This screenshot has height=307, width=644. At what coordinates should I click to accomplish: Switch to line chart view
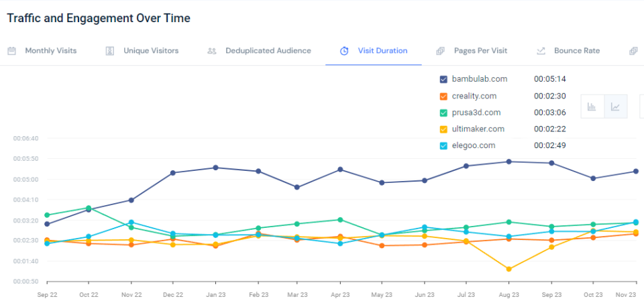(x=615, y=107)
